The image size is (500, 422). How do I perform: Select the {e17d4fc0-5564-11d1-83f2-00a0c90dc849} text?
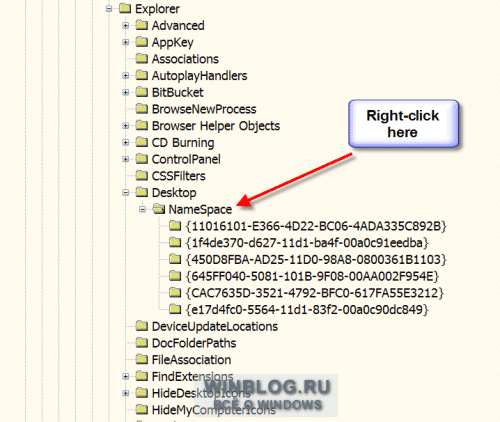(x=307, y=310)
